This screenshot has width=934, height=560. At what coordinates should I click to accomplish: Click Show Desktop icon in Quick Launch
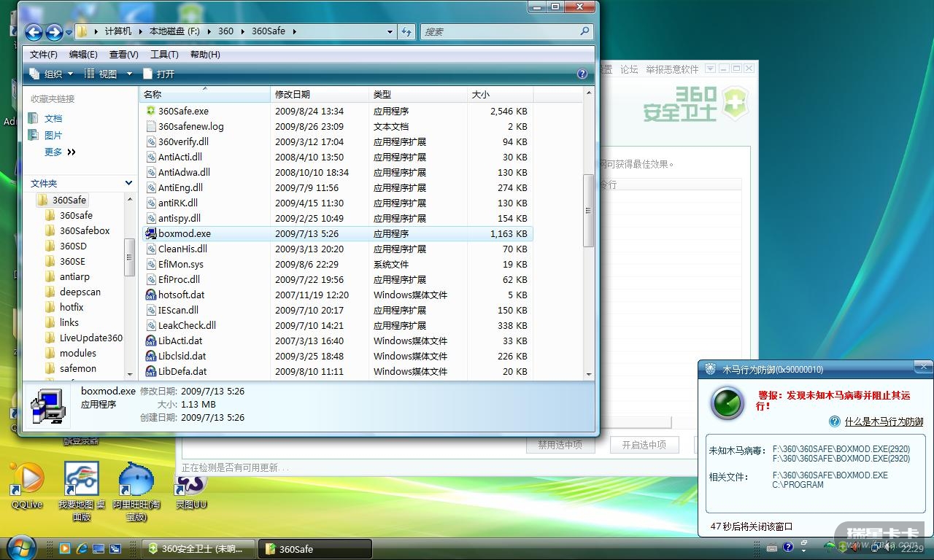[99, 548]
